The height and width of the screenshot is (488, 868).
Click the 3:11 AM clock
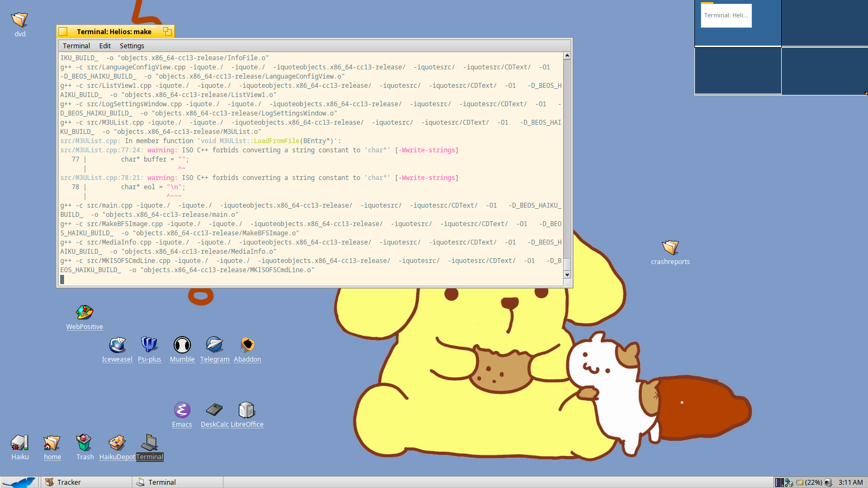pos(851,483)
